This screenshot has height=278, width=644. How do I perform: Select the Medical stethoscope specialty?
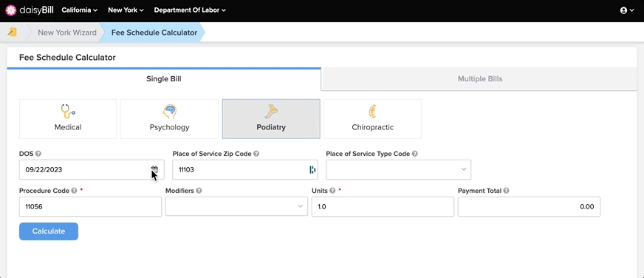tap(68, 119)
